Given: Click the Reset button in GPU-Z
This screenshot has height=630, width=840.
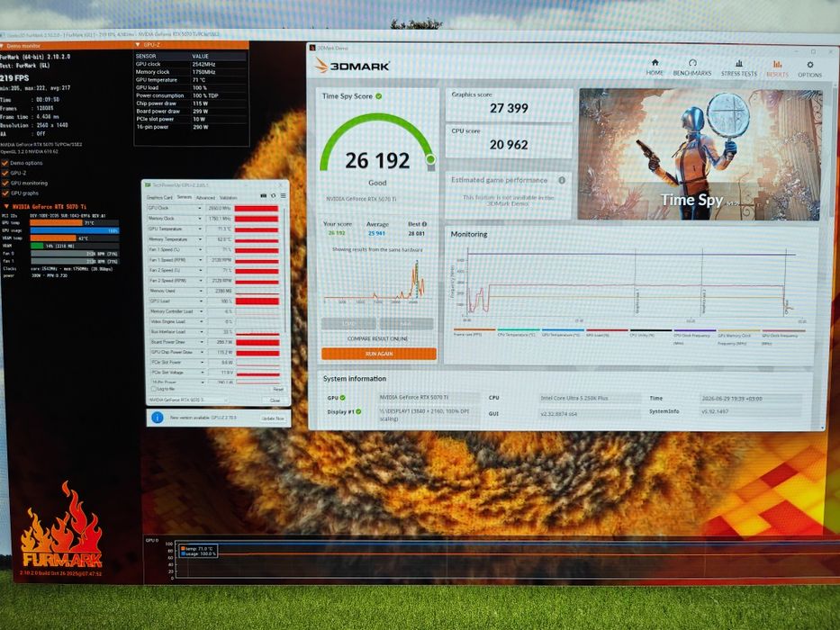Looking at the screenshot, I should [x=277, y=390].
